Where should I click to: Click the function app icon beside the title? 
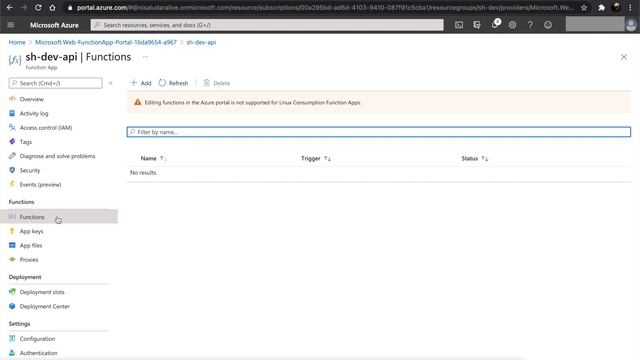[x=15, y=60]
